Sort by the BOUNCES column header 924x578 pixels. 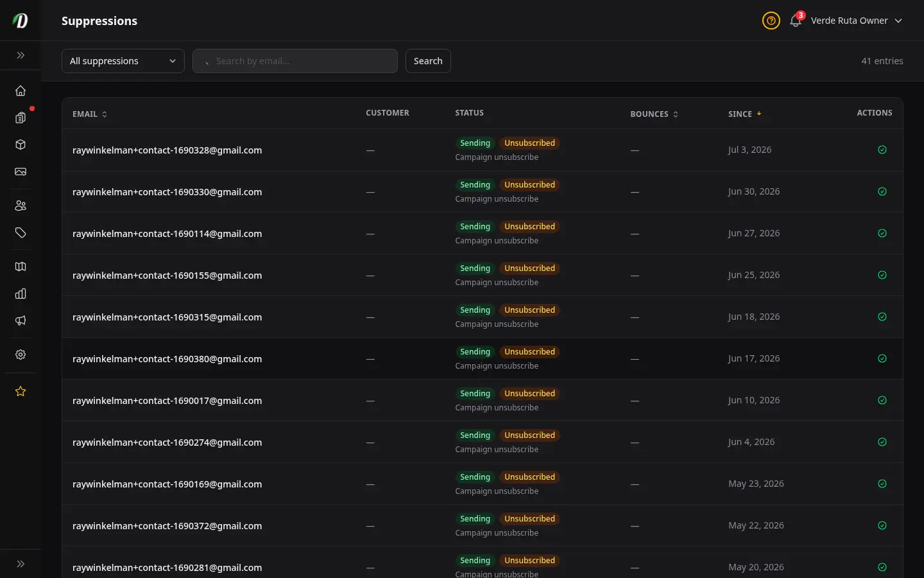[x=654, y=114]
